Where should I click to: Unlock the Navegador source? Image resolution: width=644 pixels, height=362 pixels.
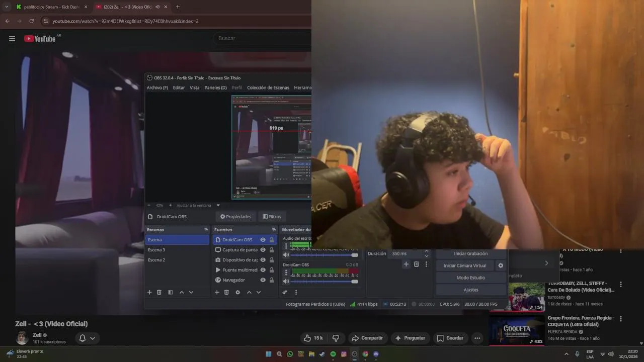point(272,280)
